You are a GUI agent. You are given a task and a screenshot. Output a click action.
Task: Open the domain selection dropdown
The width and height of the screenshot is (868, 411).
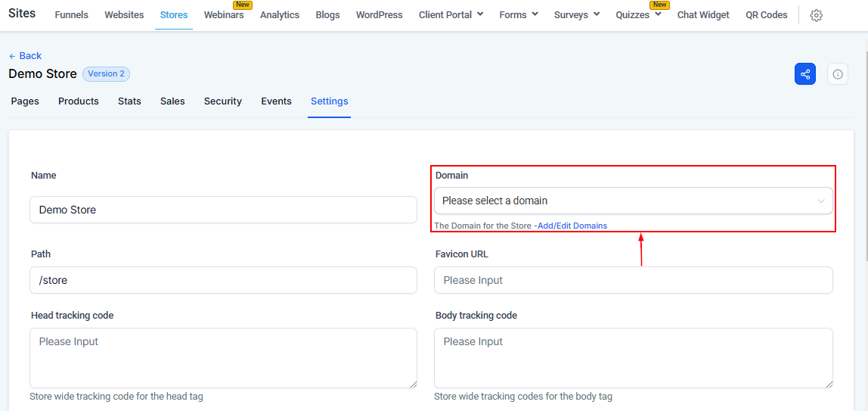click(x=633, y=201)
